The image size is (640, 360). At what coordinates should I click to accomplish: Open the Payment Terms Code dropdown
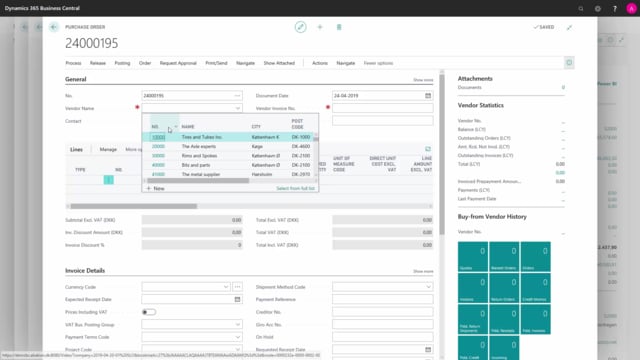(x=238, y=337)
